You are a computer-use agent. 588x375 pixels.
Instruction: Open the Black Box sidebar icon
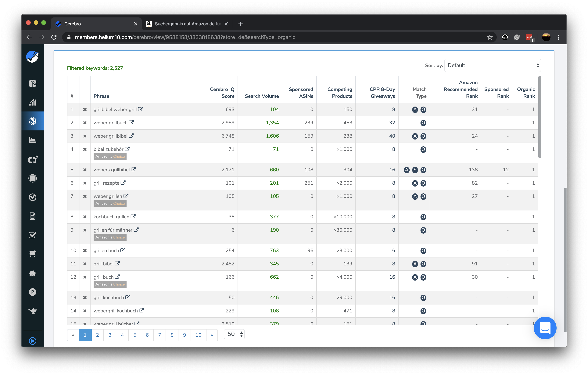click(32, 83)
